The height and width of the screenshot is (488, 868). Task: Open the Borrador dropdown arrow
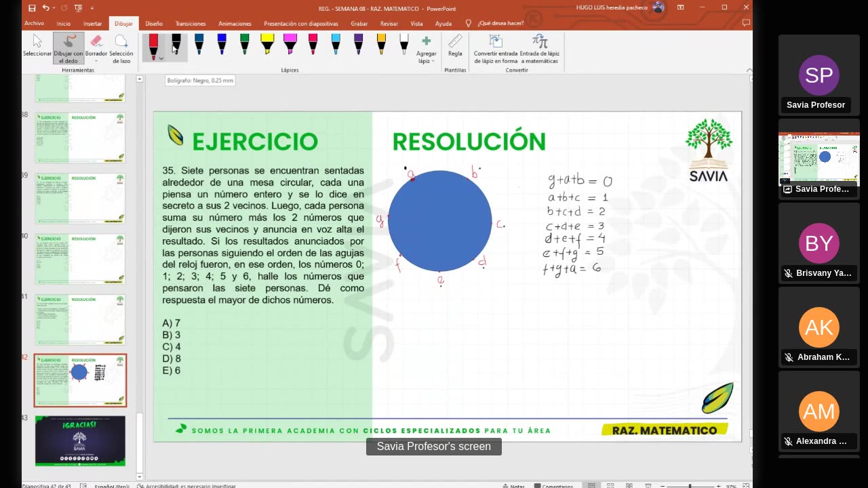96,61
